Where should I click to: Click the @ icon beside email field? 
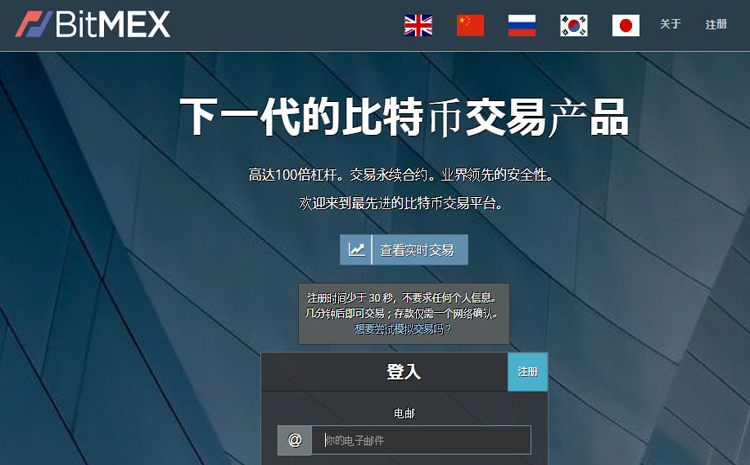[x=295, y=440]
